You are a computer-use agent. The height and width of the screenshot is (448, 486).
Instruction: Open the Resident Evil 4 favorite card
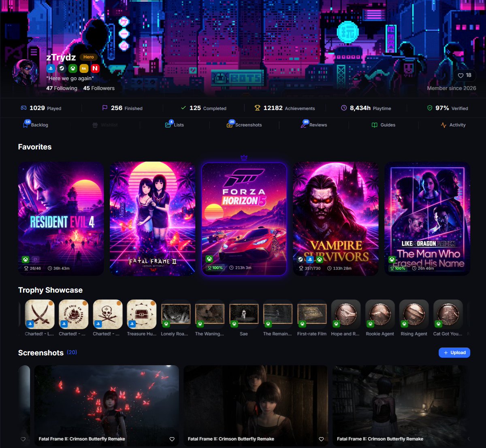pos(61,219)
